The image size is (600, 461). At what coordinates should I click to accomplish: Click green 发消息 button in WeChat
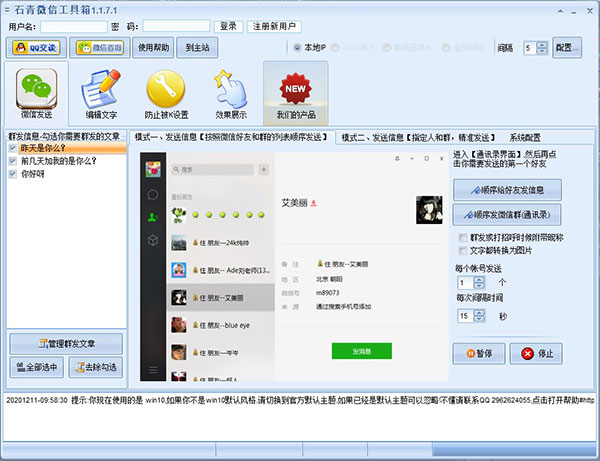point(362,351)
